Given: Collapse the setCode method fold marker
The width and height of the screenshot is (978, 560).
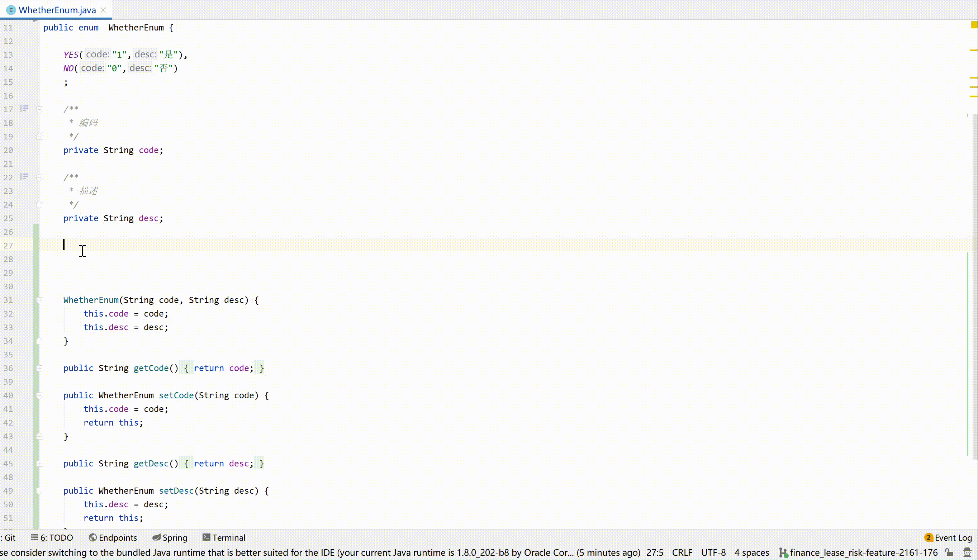Looking at the screenshot, I should point(39,395).
